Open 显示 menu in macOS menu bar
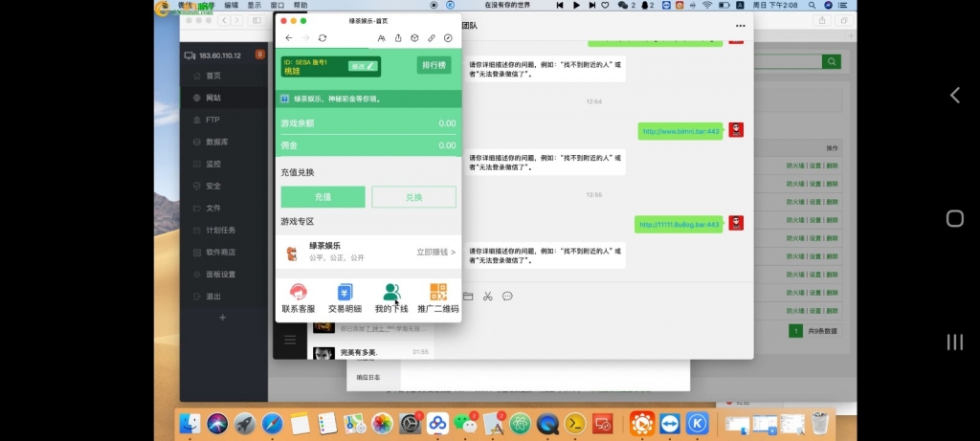 tap(254, 5)
